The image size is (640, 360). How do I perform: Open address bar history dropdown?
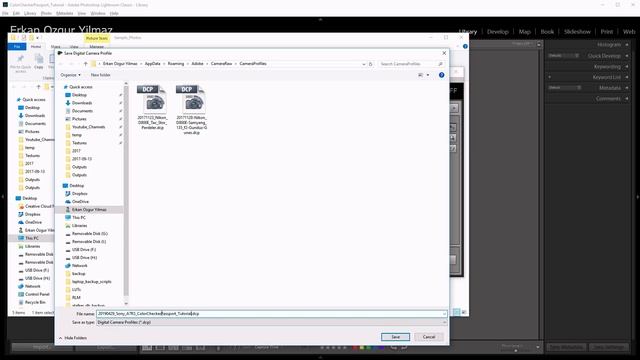[x=364, y=64]
